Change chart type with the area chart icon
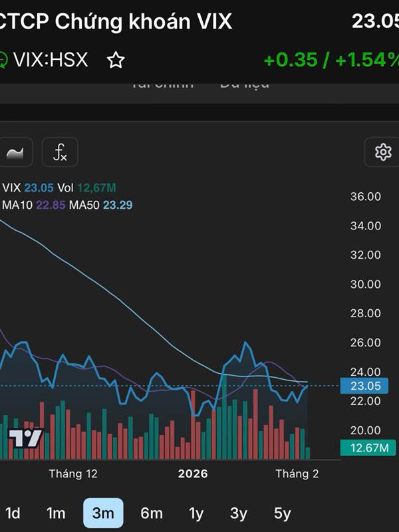This screenshot has width=399, height=532. [15, 152]
